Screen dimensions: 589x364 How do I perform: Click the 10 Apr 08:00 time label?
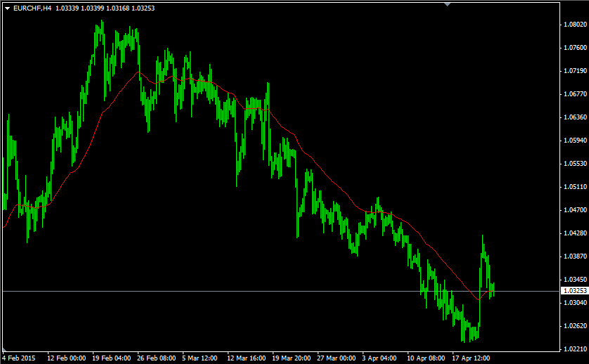426,358
